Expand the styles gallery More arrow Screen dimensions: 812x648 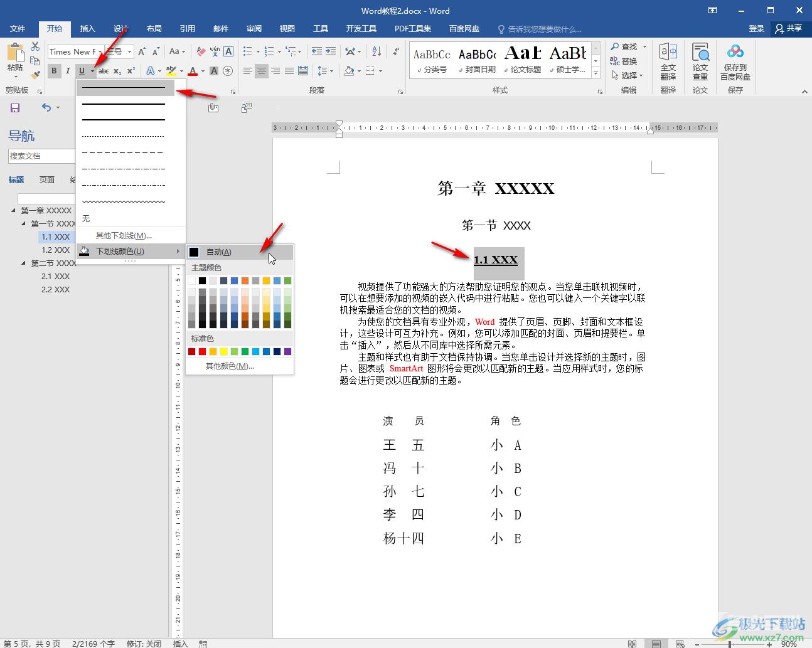click(596, 73)
